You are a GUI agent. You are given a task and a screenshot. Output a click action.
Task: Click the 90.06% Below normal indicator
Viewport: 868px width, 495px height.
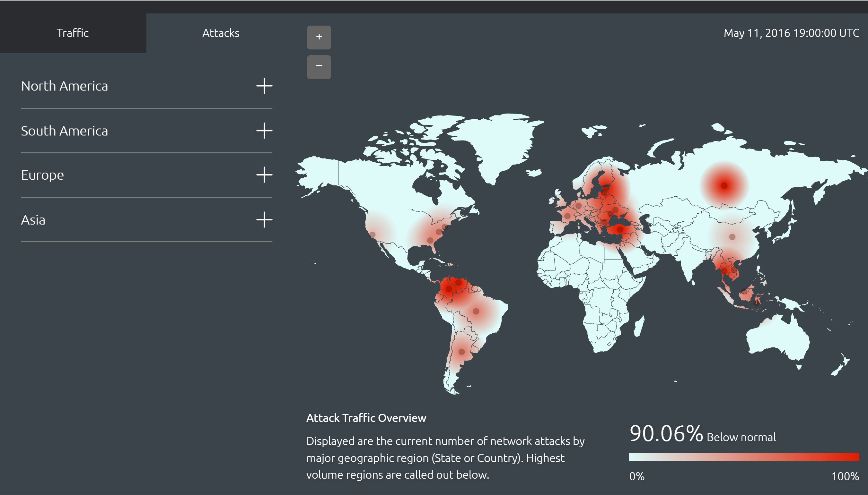tap(702, 434)
